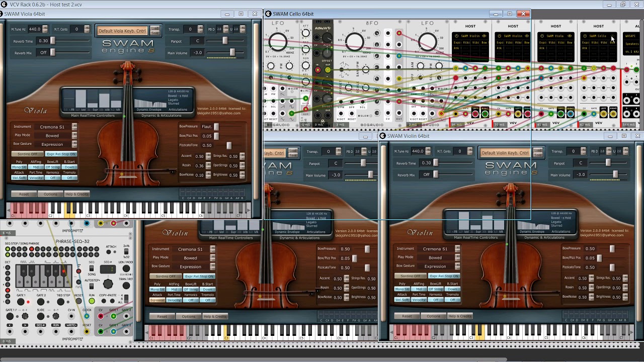Open Instrument selector stepper in Viola window
Screen dimensions: 644x362
click(x=74, y=127)
